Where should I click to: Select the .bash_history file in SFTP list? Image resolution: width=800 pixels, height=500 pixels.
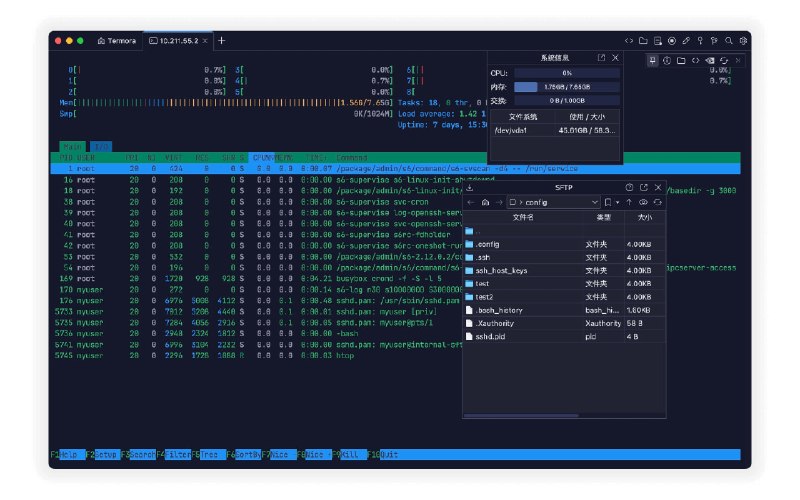click(x=564, y=310)
